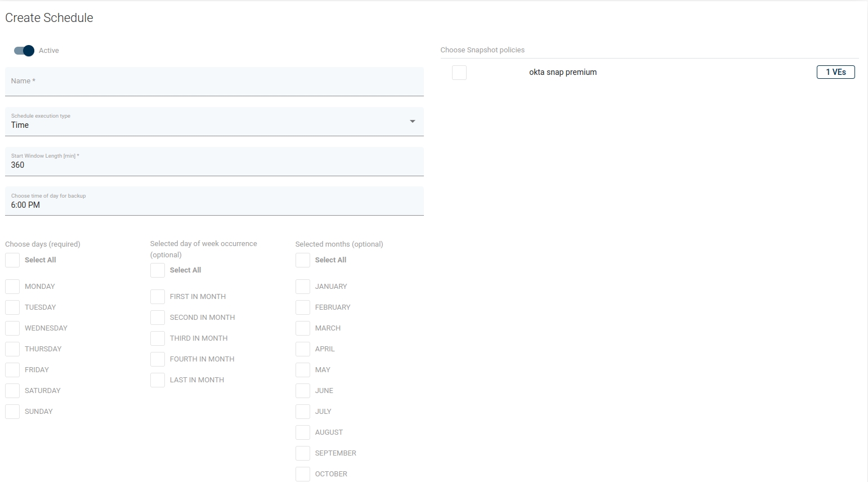Select the okta snap premium policy checkbox

click(x=459, y=73)
